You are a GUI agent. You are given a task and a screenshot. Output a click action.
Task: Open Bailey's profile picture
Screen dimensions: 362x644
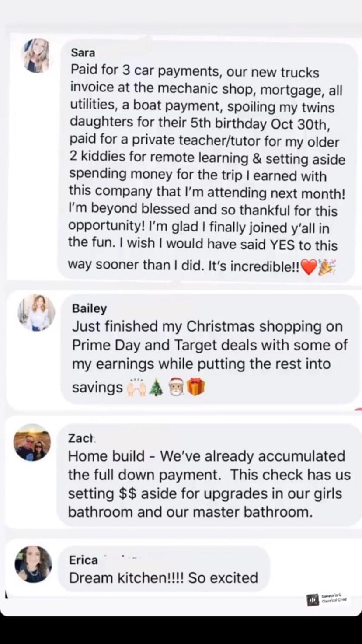pyautogui.click(x=36, y=312)
